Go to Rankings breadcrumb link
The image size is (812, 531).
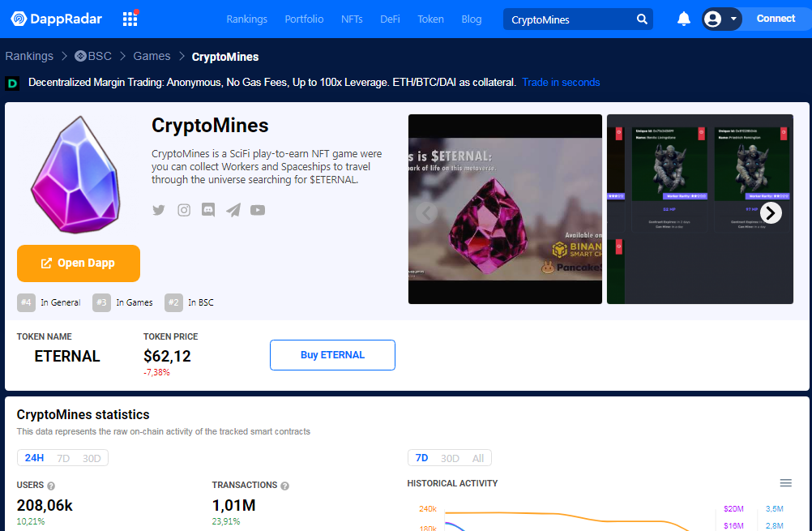pos(29,56)
